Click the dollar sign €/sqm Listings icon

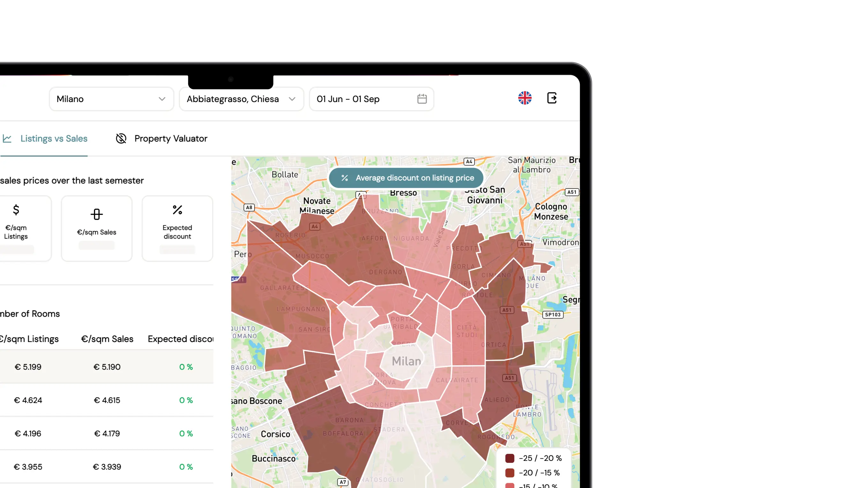(x=16, y=210)
